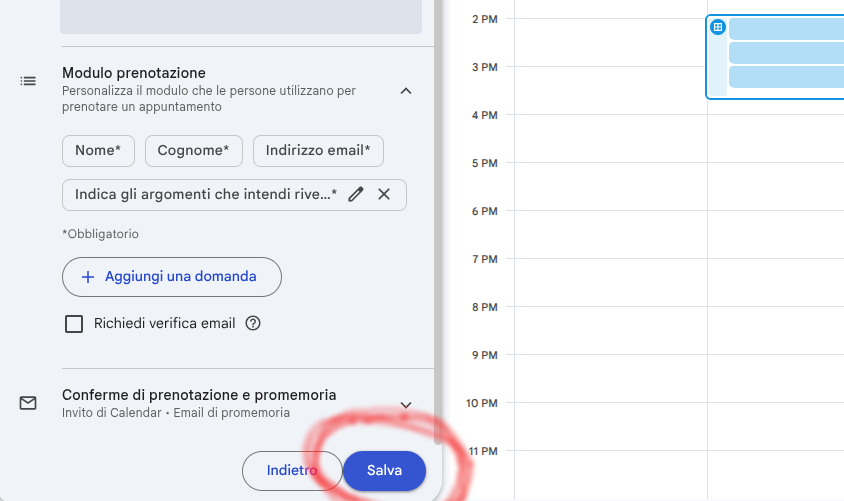Click the 2 PM time label

(484, 19)
